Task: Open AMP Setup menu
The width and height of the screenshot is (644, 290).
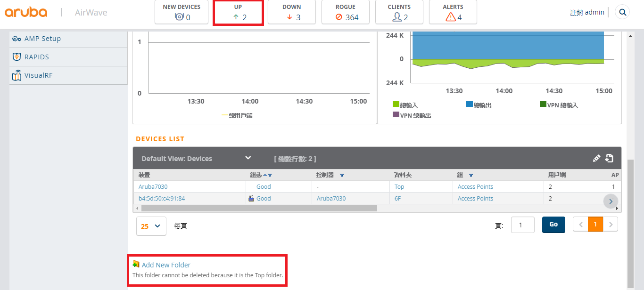Action: 68,39
